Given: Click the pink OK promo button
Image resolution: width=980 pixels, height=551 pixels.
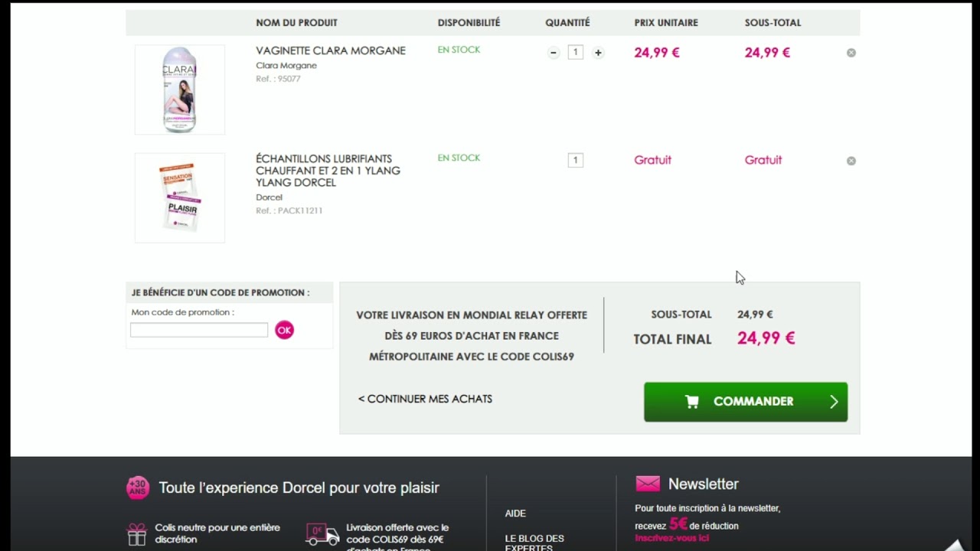Looking at the screenshot, I should (x=284, y=330).
